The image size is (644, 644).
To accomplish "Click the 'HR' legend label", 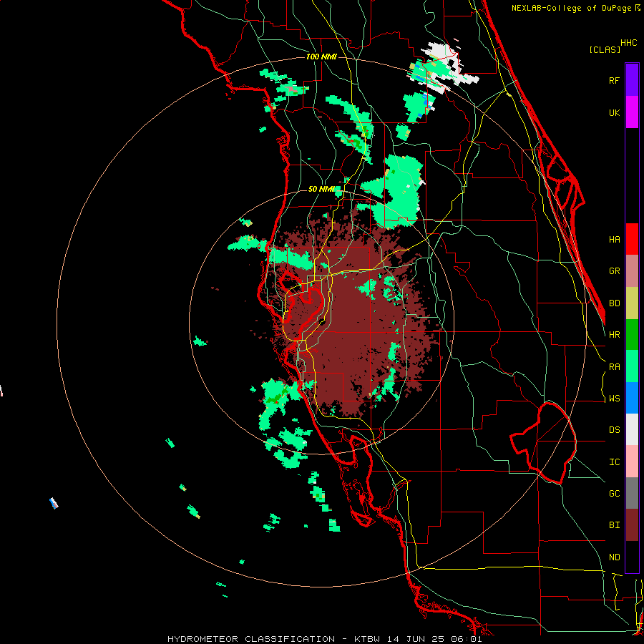I will pyautogui.click(x=614, y=335).
